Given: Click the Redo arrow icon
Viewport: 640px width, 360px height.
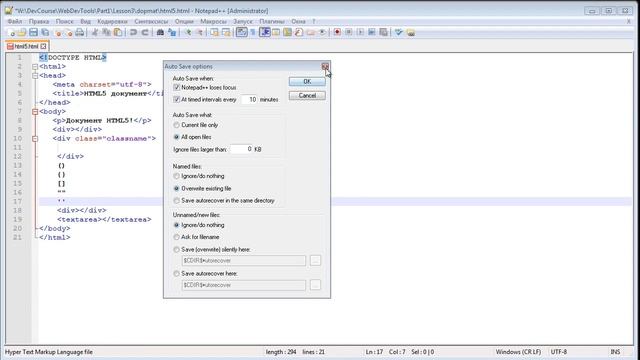Looking at the screenshot, I should pyautogui.click(x=145, y=33).
